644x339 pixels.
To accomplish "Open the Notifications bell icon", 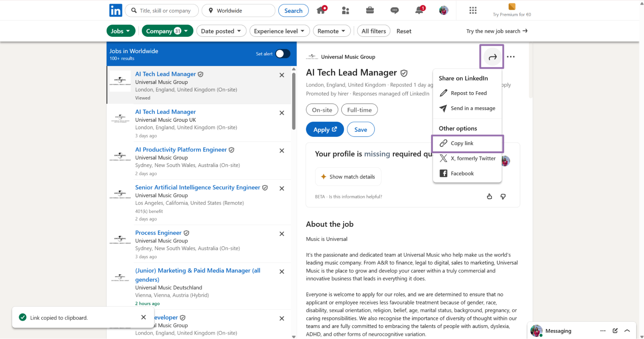I will pyautogui.click(x=419, y=10).
